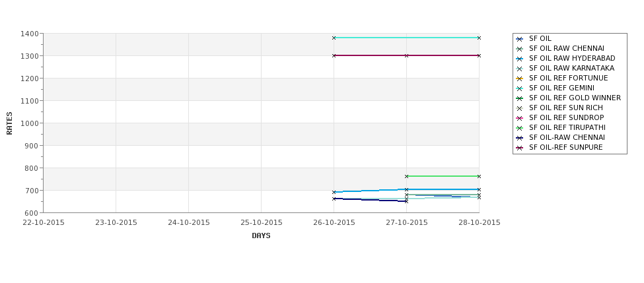The width and height of the screenshot is (644, 283).
Task: Click the DAYS x-axis title
Action: tap(261, 236)
